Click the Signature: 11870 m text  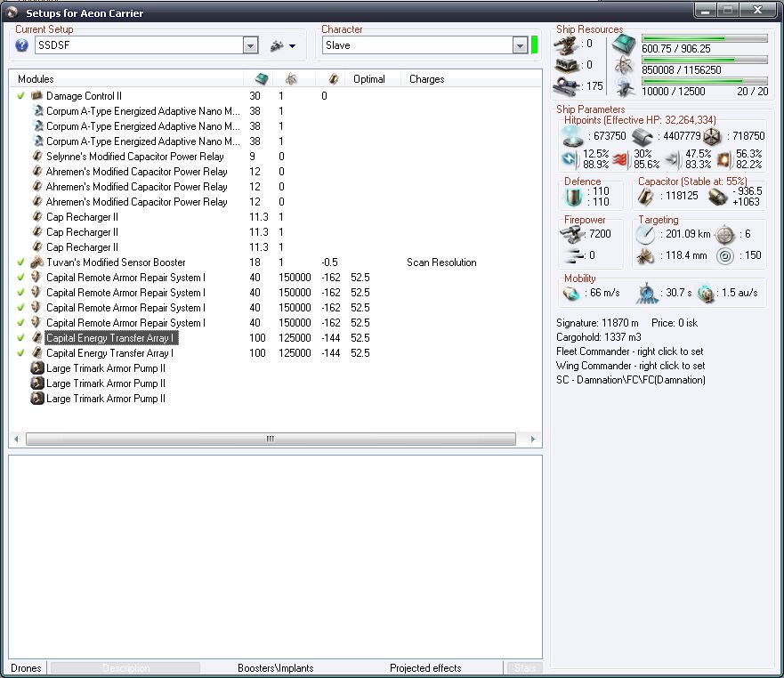(x=597, y=323)
